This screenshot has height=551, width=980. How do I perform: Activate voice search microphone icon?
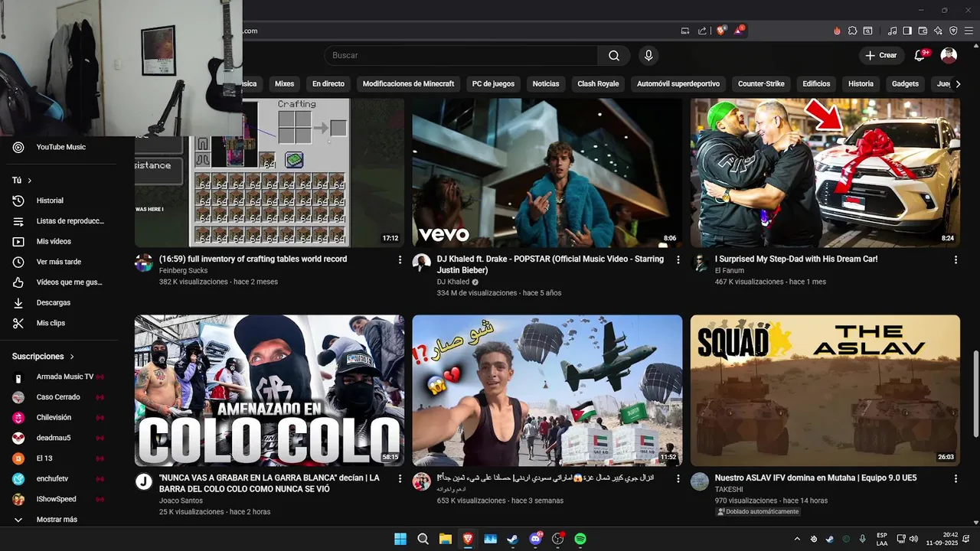point(648,55)
